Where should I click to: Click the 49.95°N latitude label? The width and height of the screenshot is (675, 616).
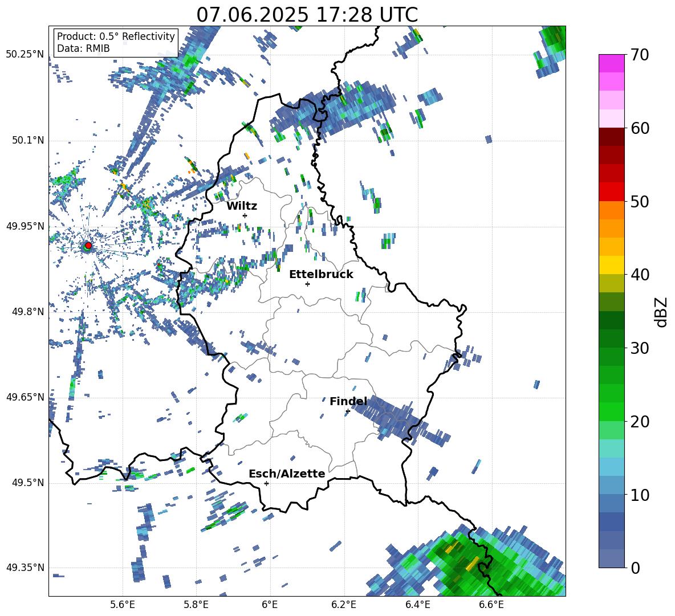[x=25, y=226]
